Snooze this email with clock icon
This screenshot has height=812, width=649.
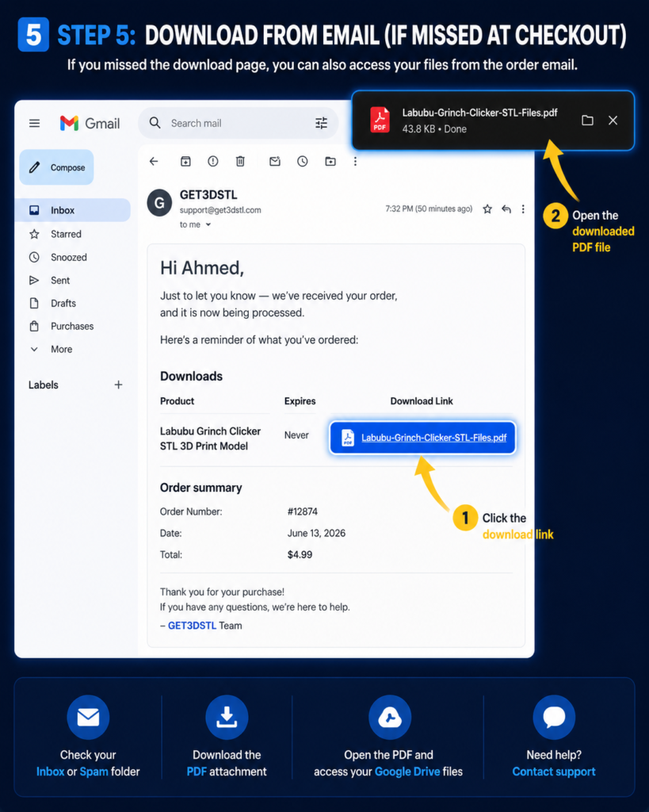click(x=302, y=162)
